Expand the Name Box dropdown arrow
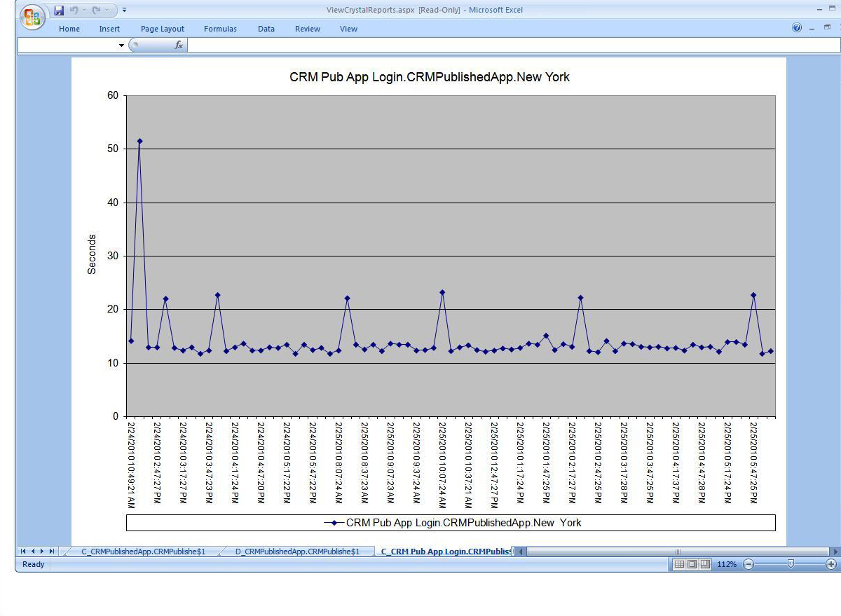This screenshot has width=841, height=616. tap(121, 45)
